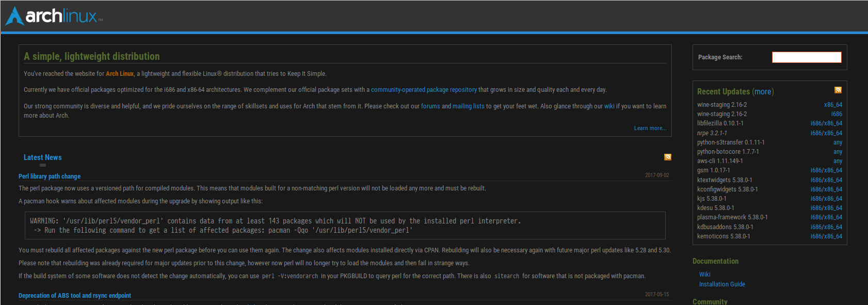
Task: Open the Installation Guide link
Action: click(721, 284)
